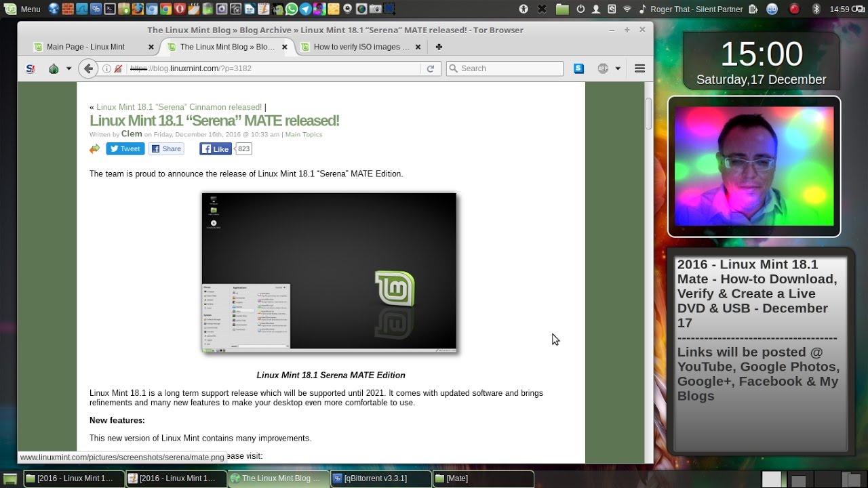
Task: Switch to qBittorrent v3.3.1 taskbar window
Action: (381, 479)
